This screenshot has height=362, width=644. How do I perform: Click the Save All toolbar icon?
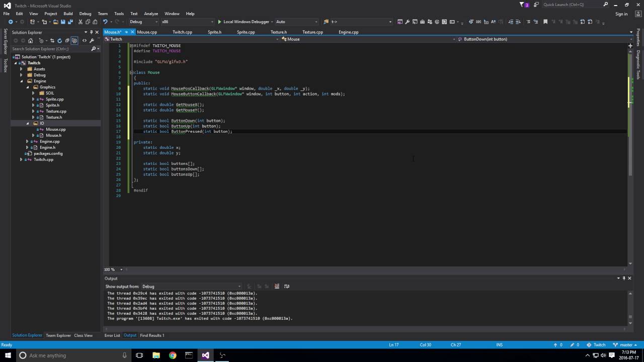(69, 22)
